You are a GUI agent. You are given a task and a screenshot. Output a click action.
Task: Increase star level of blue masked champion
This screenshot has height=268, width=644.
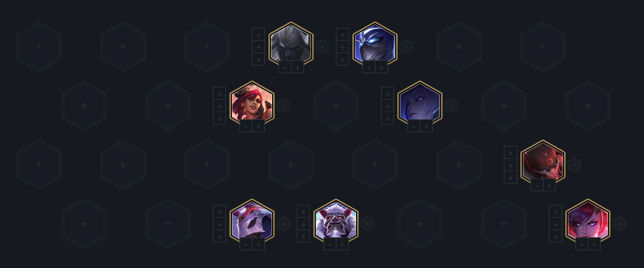click(x=381, y=68)
